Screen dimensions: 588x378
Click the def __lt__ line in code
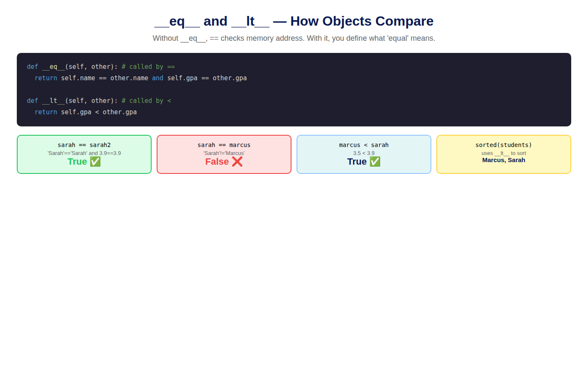[99, 101]
